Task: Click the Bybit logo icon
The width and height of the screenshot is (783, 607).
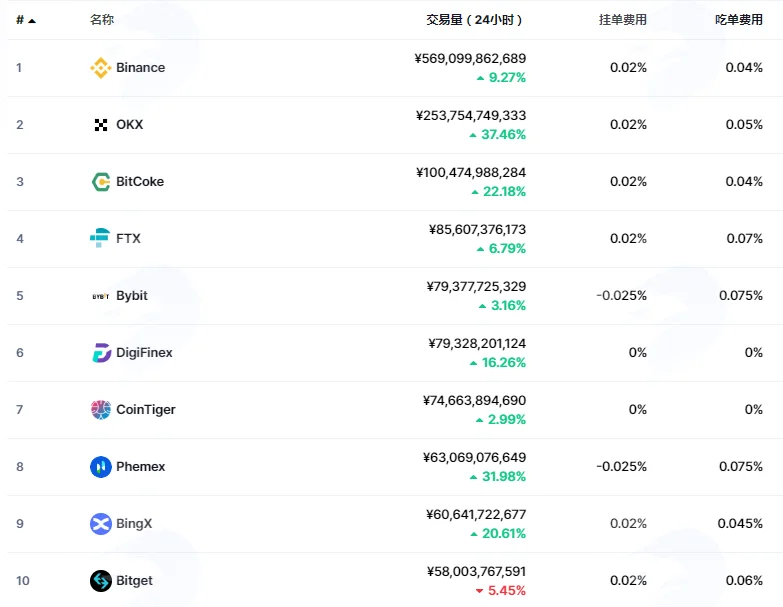Action: point(100,296)
